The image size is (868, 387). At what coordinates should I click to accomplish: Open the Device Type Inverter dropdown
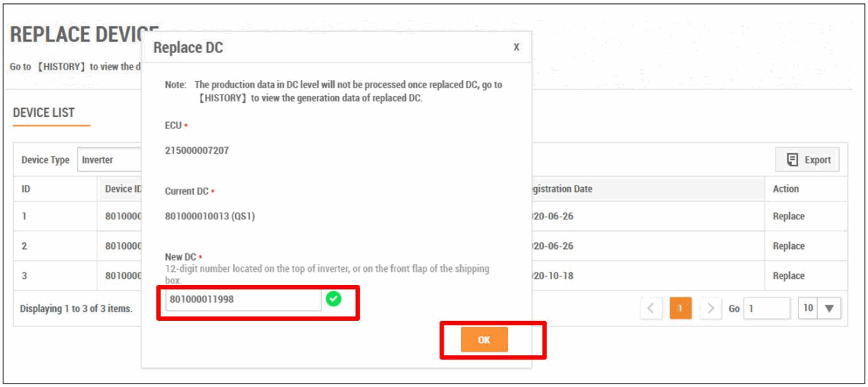[x=110, y=160]
